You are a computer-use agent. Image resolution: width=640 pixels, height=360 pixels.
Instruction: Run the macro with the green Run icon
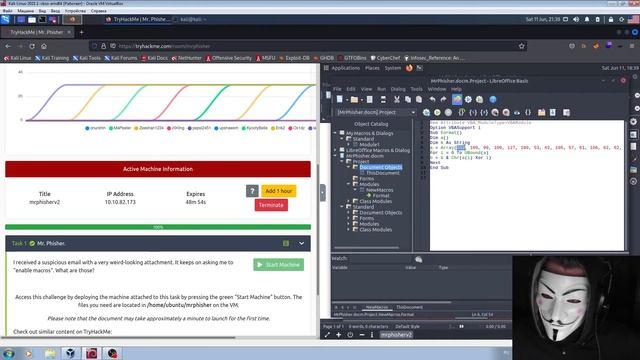[437, 112]
